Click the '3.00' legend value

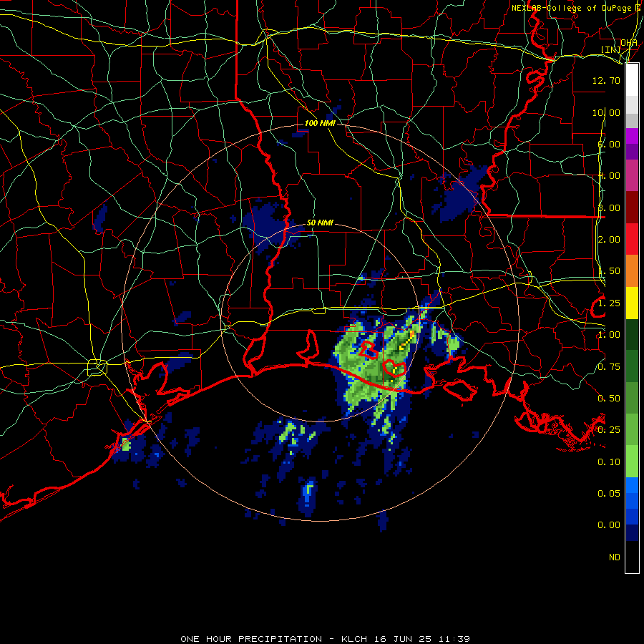tap(609, 208)
